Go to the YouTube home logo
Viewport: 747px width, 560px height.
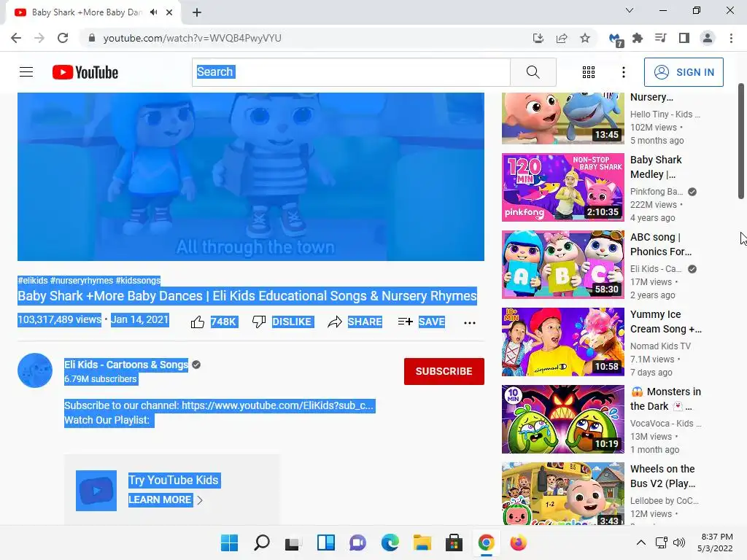85,72
